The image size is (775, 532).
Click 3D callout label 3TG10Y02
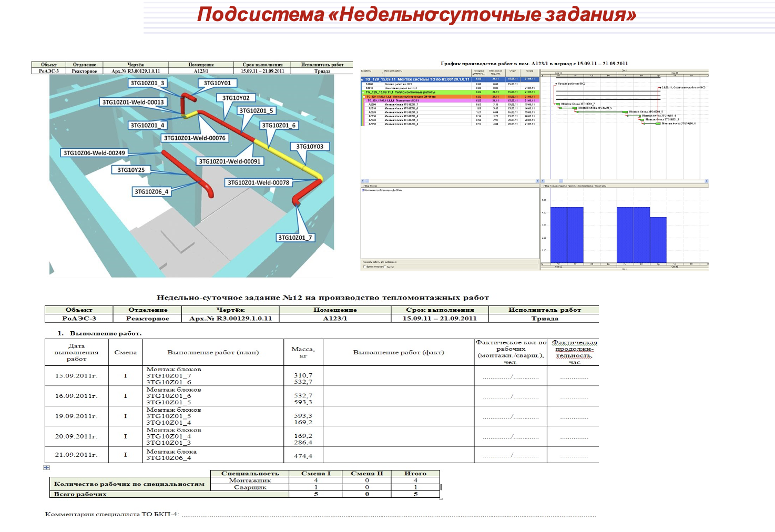(x=236, y=98)
